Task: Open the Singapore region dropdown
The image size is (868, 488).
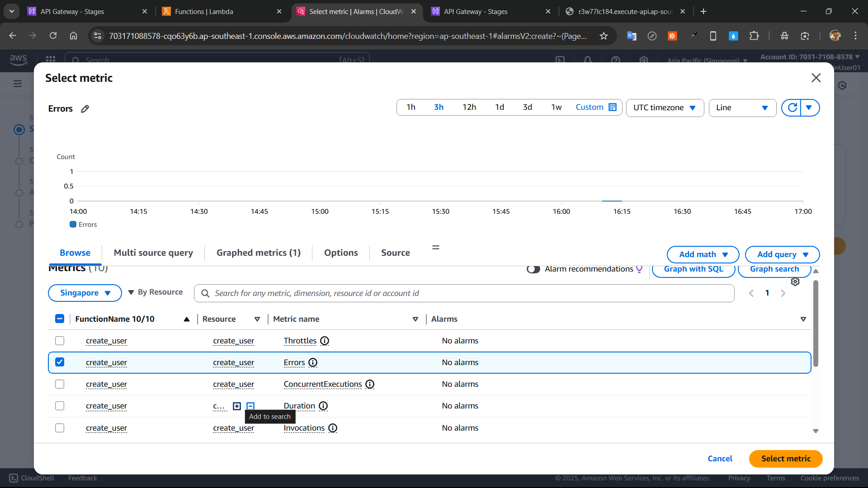Action: pyautogui.click(x=85, y=293)
